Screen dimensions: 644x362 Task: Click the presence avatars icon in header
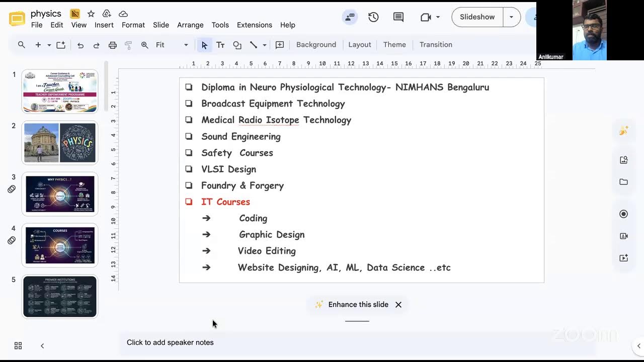(x=350, y=17)
